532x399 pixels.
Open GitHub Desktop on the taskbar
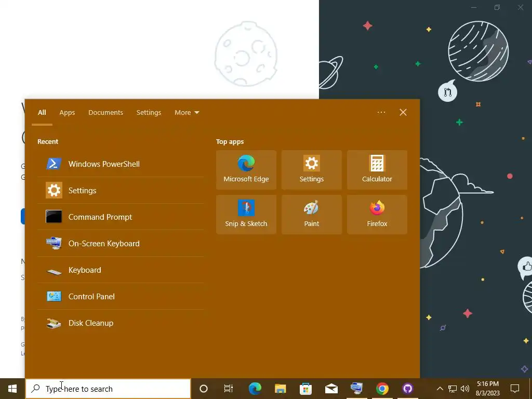(407, 389)
